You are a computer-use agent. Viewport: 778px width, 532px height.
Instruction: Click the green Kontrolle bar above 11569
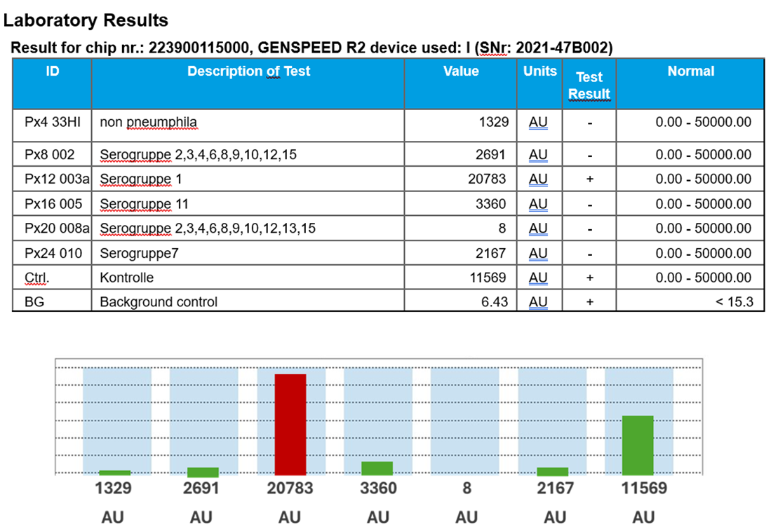click(638, 446)
